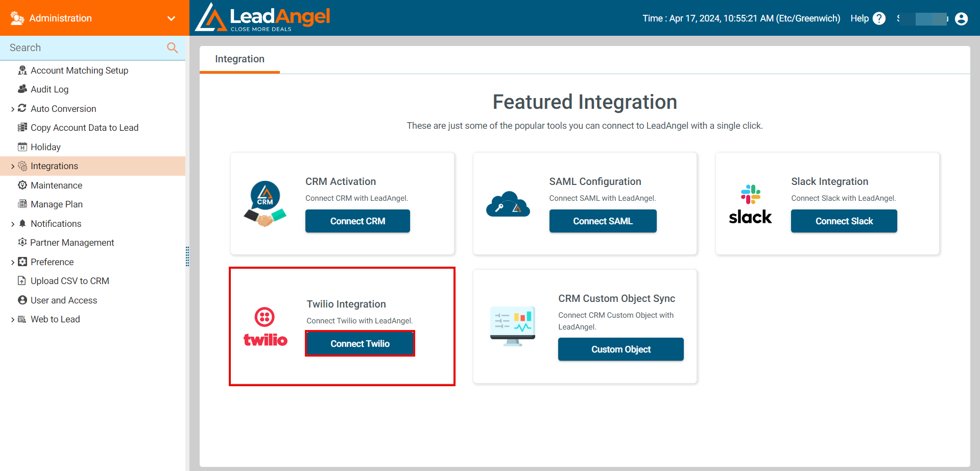The image size is (980, 471).
Task: Click the Connect Twilio button
Action: 360,344
